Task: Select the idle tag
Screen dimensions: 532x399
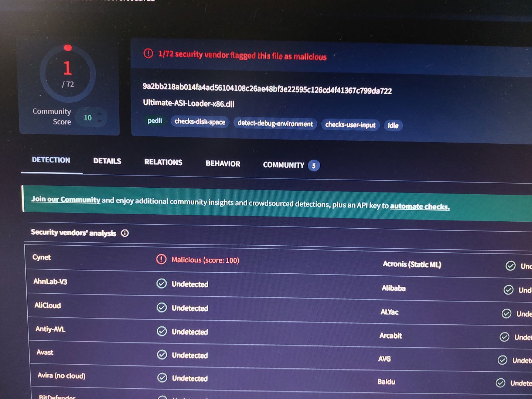Action: click(393, 126)
